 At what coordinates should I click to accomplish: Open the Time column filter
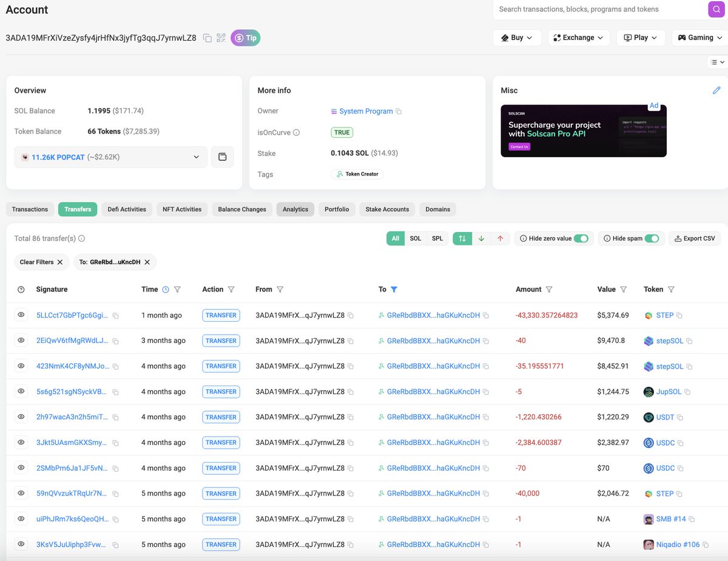(177, 290)
